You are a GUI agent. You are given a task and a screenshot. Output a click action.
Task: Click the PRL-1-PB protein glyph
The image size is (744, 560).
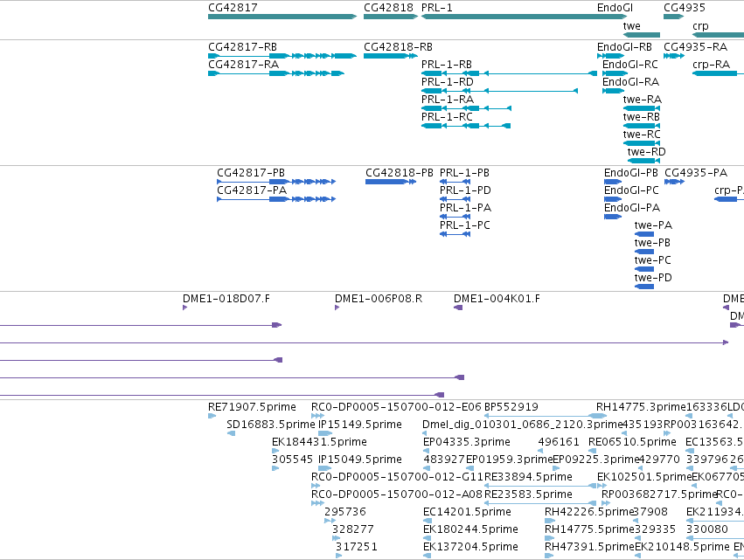coord(455,182)
